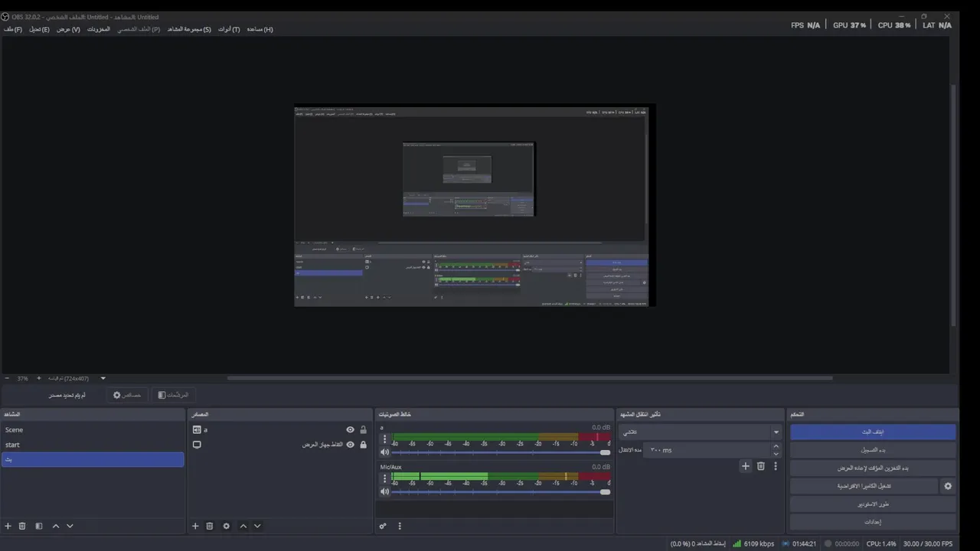
Task: Mute the 'a' audio channel speaker
Action: coord(385,452)
